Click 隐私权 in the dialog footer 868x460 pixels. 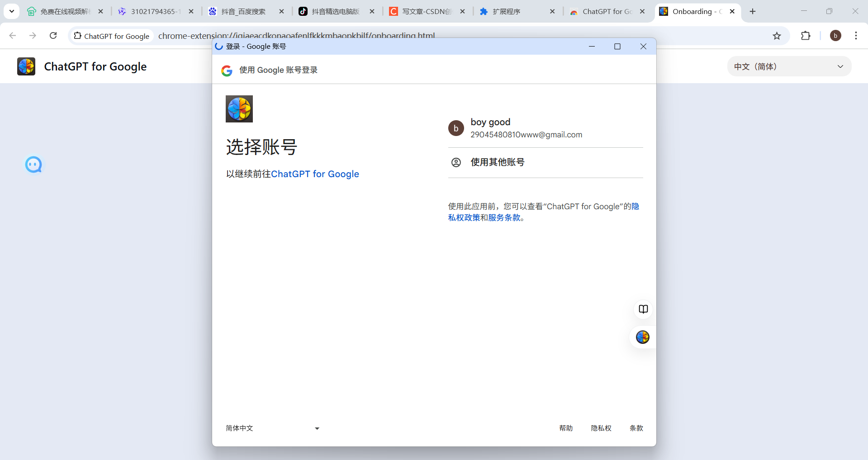click(601, 428)
